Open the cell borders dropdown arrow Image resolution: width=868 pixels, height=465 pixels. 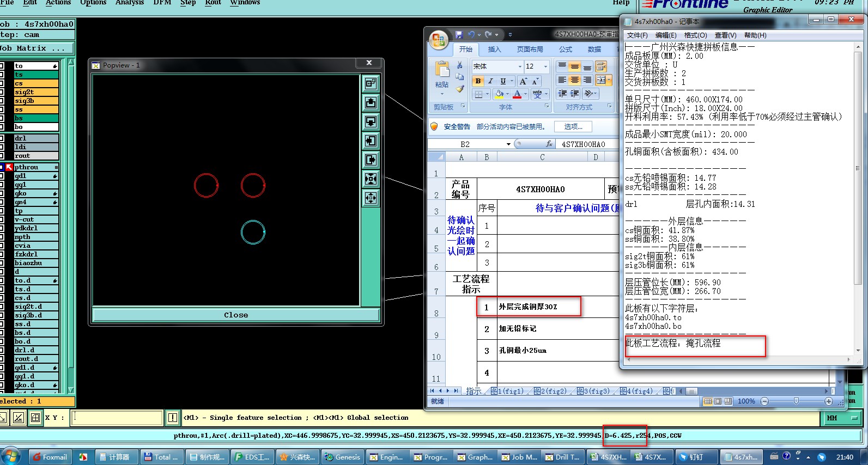[487, 94]
